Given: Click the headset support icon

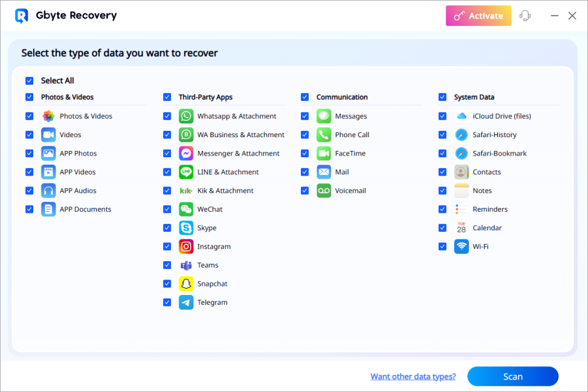Looking at the screenshot, I should (x=525, y=15).
